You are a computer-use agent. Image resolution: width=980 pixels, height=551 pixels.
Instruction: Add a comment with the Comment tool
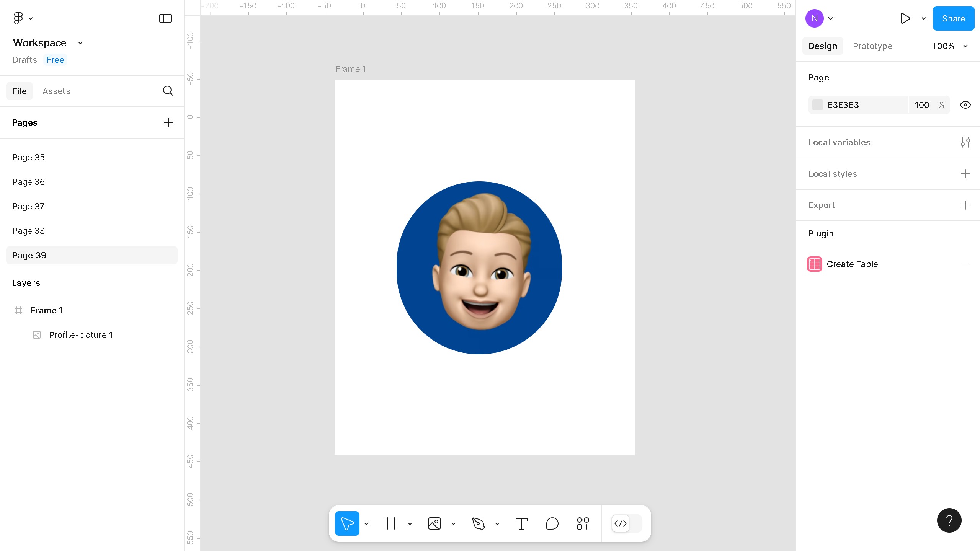tap(552, 523)
